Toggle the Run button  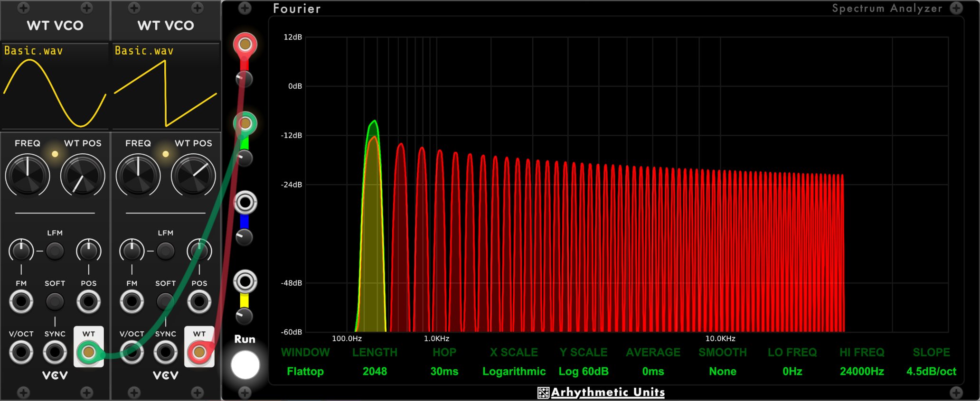click(245, 365)
